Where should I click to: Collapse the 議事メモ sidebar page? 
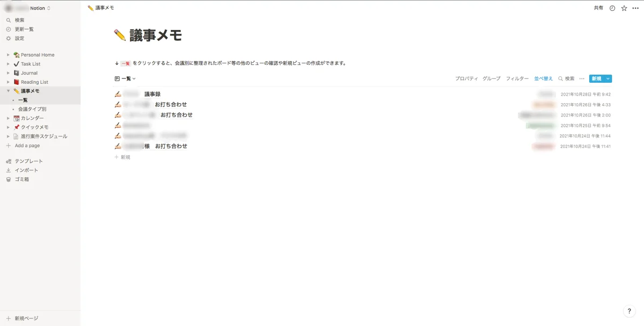(8, 91)
